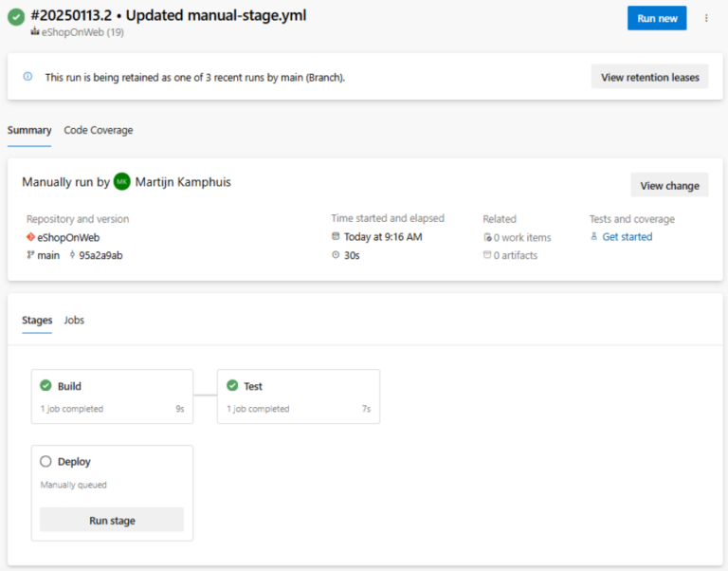Click the artifacts icon
This screenshot has height=571, width=728.
pos(487,254)
